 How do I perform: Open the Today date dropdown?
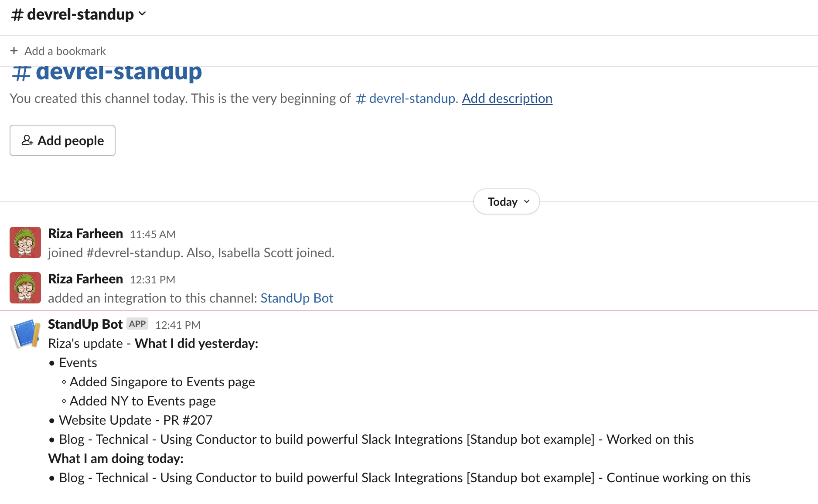506,201
